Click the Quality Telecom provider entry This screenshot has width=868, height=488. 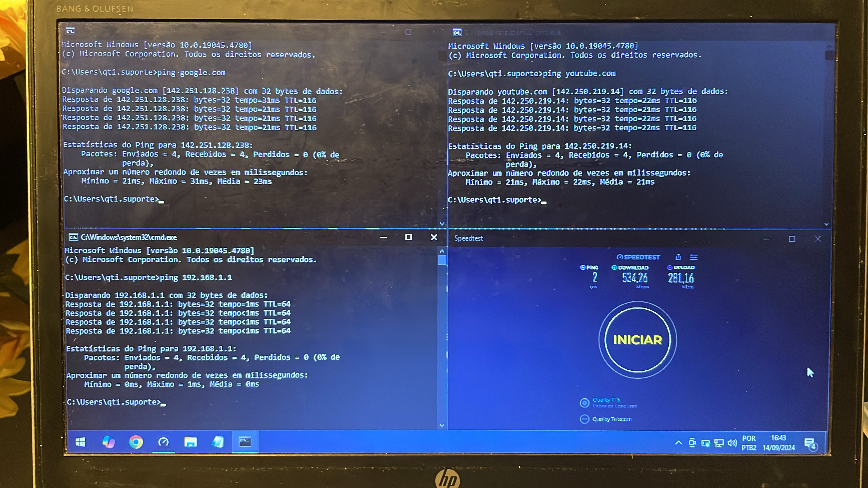click(x=612, y=419)
